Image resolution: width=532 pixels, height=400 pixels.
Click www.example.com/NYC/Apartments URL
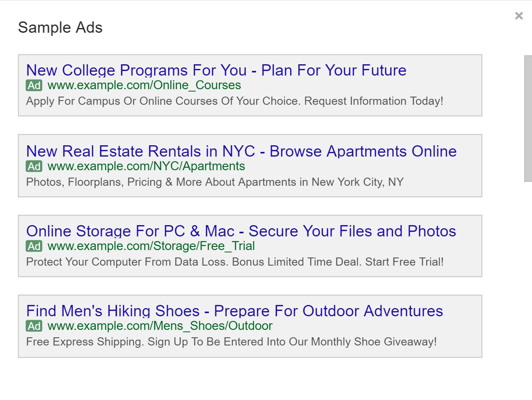(146, 166)
